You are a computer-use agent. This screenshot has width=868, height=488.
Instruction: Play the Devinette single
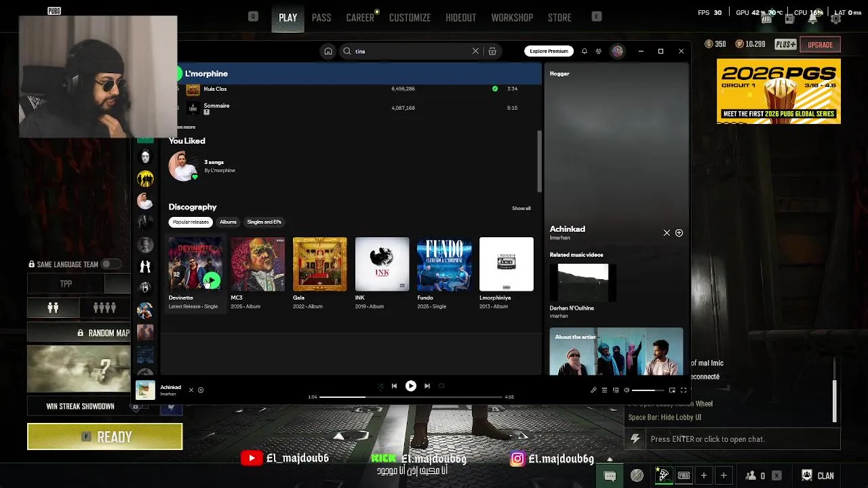click(x=212, y=280)
